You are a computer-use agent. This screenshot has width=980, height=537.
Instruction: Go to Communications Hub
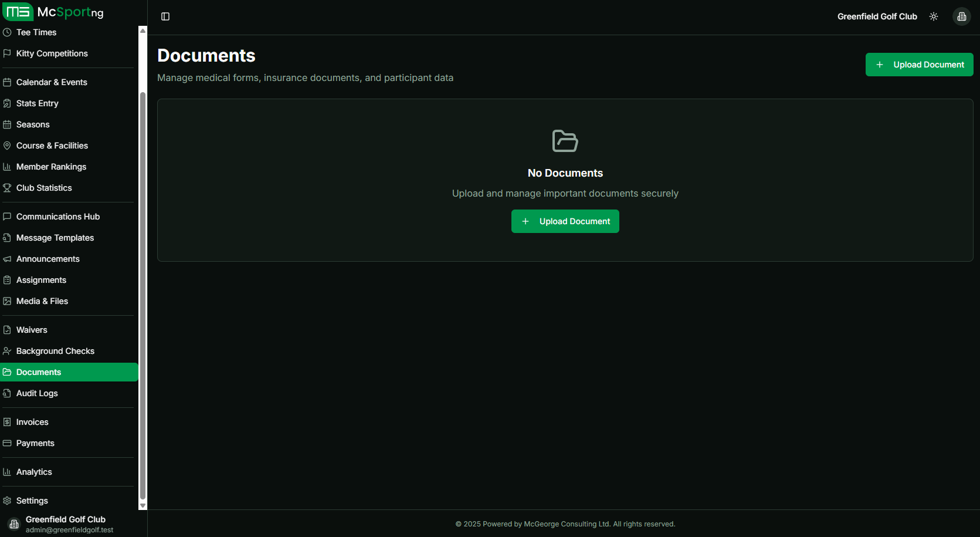(x=57, y=217)
